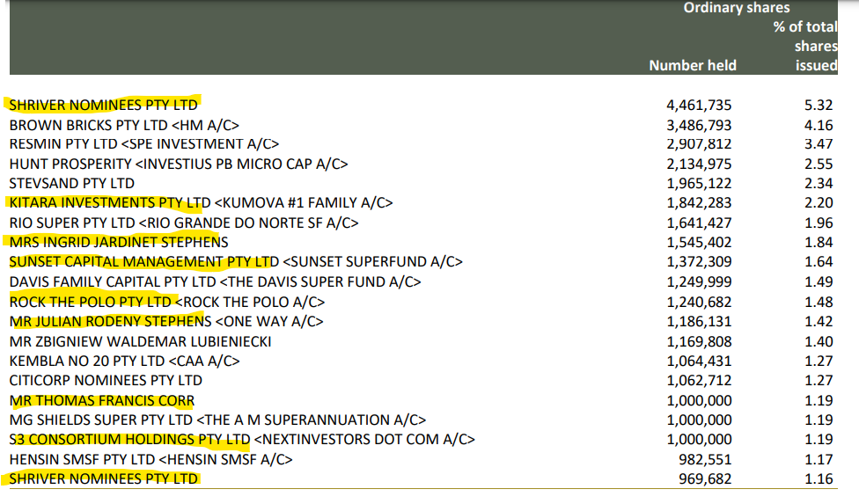Click the number 2,907,812
The image size is (859, 504).
pyautogui.click(x=699, y=144)
